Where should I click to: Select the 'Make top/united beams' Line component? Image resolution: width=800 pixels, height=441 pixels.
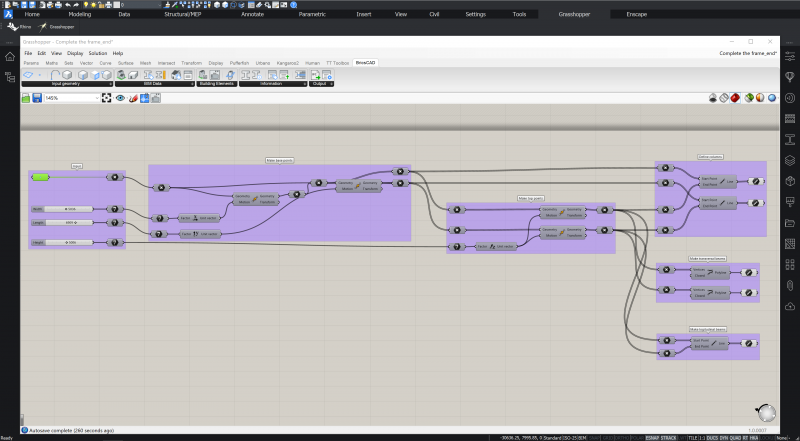[709, 343]
